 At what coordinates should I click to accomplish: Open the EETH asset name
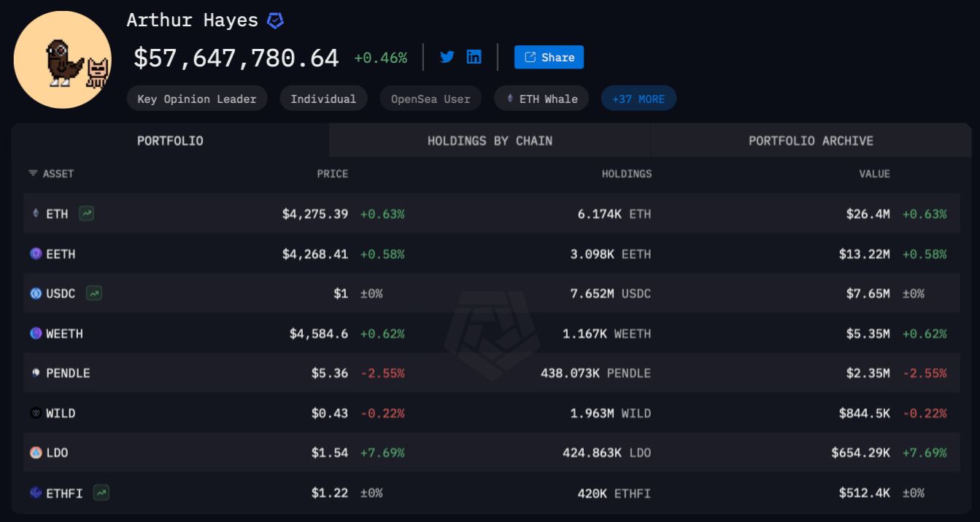click(x=61, y=254)
